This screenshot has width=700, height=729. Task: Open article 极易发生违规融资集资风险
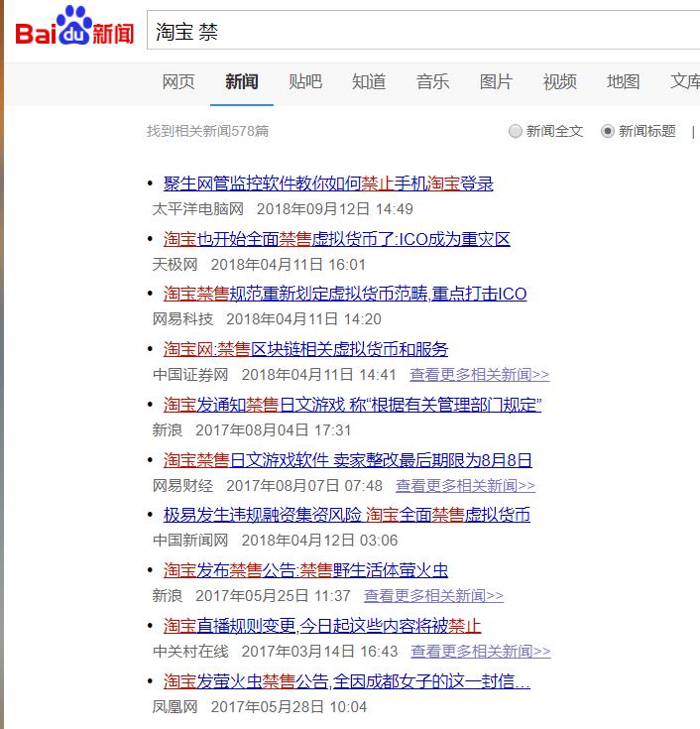point(347,515)
